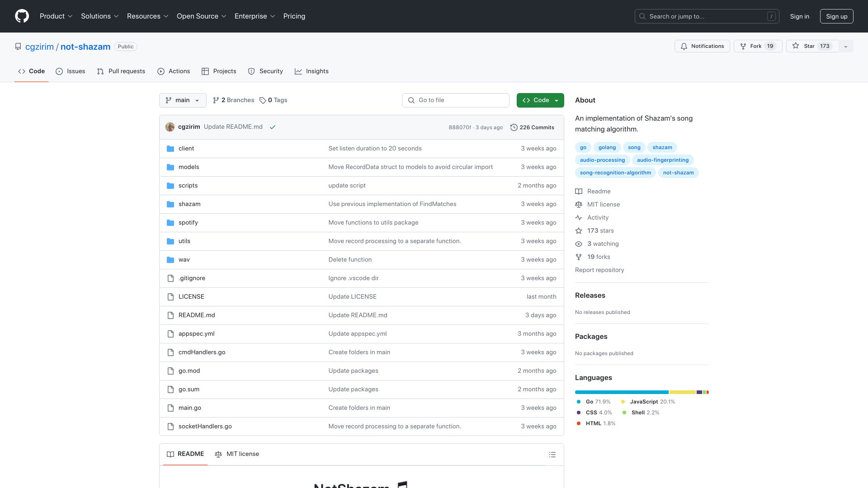Click the bell icon in Notifications
Viewport: 868px width, 488px height.
point(684,47)
